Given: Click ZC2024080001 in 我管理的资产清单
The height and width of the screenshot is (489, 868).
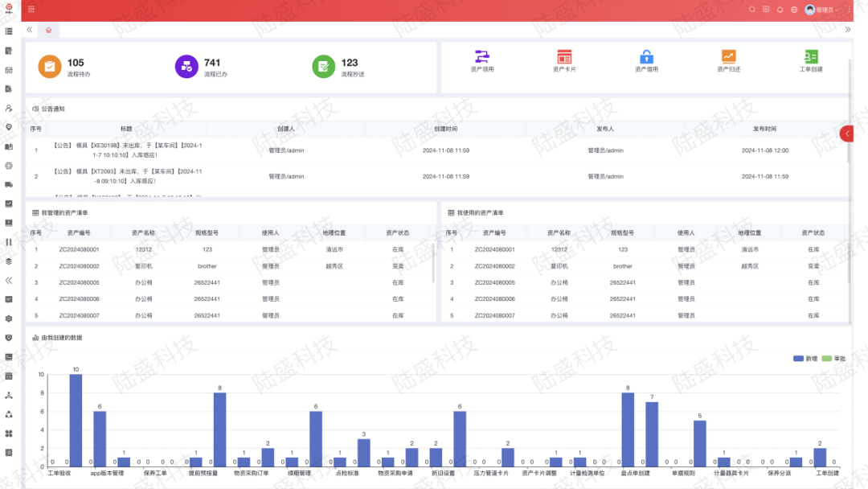Looking at the screenshot, I should tap(79, 250).
